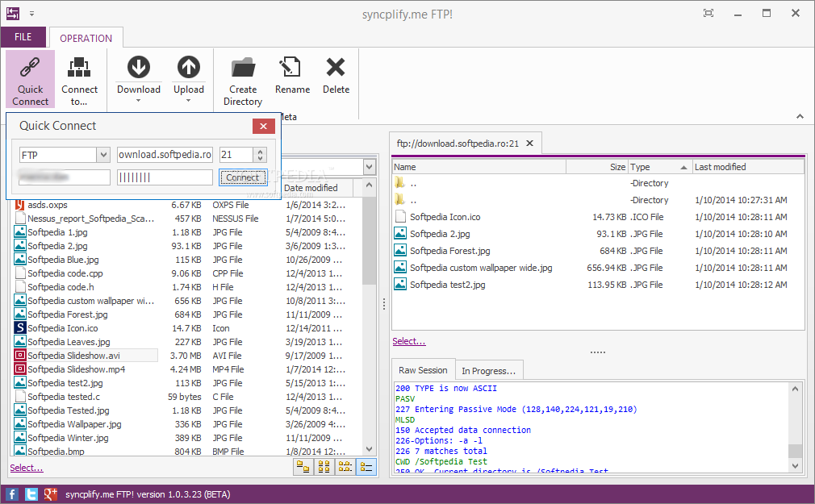
Task: Click the second local view mode icon
Action: (324, 467)
